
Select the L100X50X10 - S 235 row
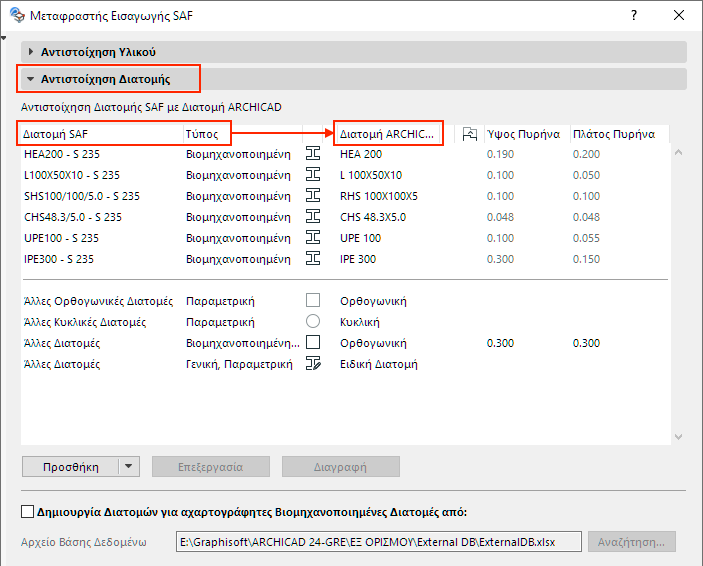pyautogui.click(x=346, y=175)
